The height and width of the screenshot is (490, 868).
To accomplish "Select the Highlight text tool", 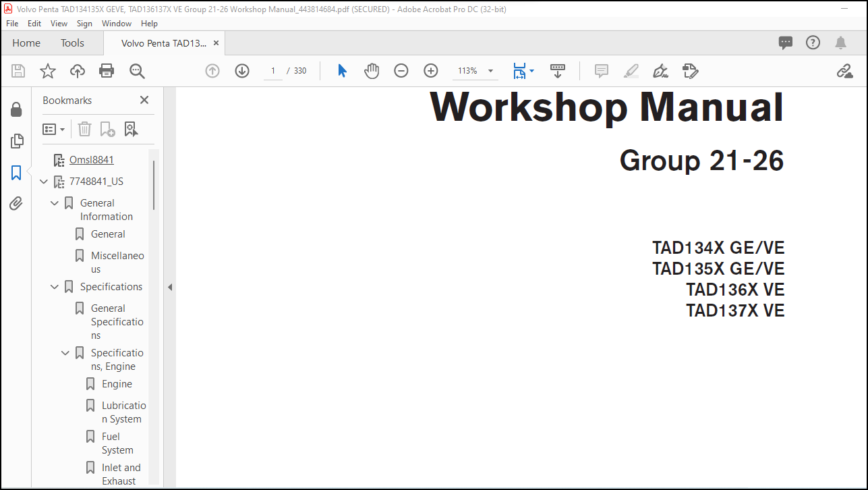I will [x=631, y=71].
